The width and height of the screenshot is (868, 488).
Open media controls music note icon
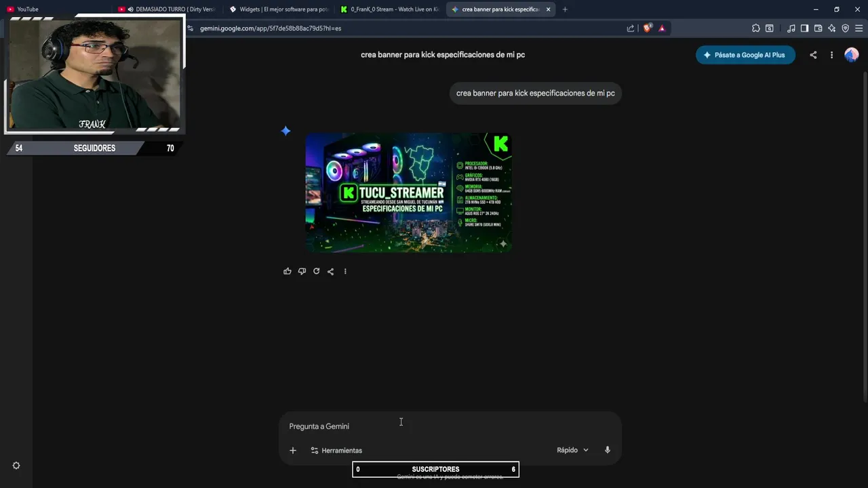point(791,28)
